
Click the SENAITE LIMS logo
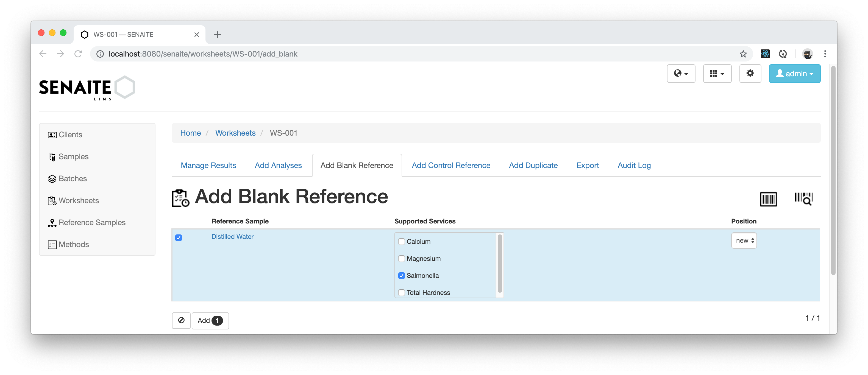click(87, 88)
